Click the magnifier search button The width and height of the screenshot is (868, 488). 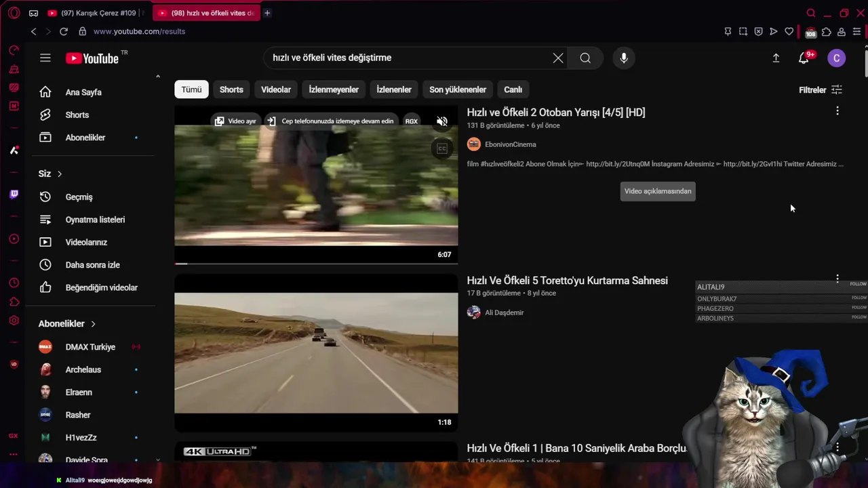(x=585, y=58)
